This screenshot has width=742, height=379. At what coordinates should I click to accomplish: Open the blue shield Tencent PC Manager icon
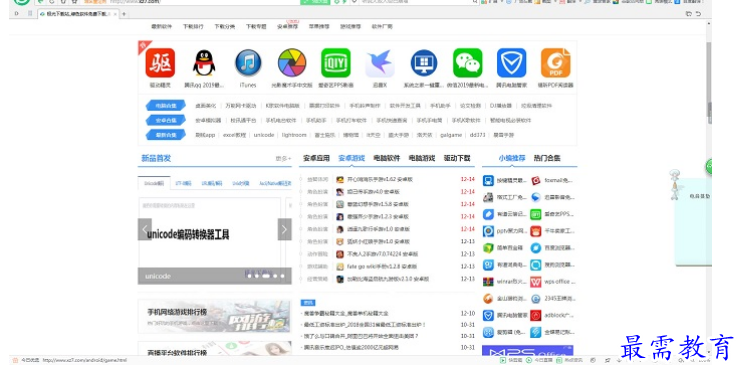(x=512, y=63)
